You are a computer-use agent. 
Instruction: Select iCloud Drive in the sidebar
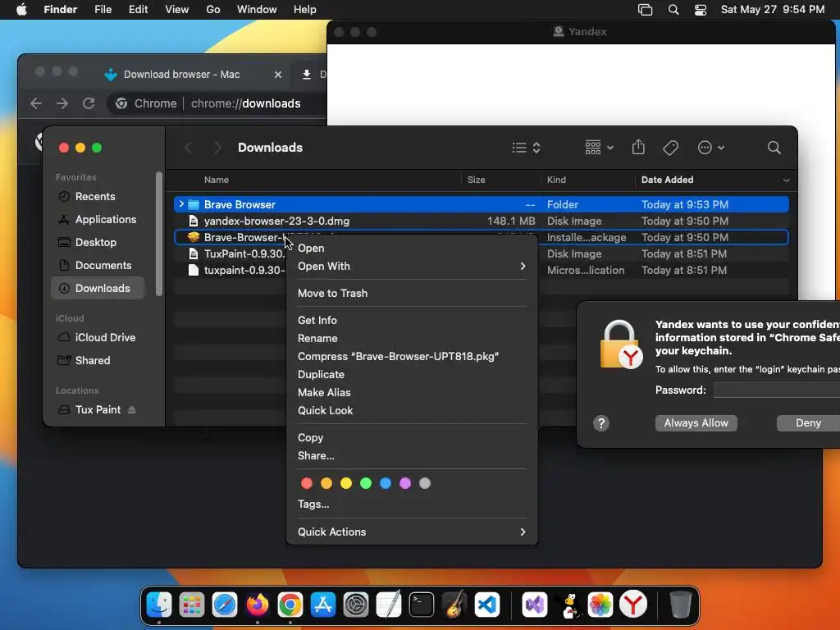[97, 337]
